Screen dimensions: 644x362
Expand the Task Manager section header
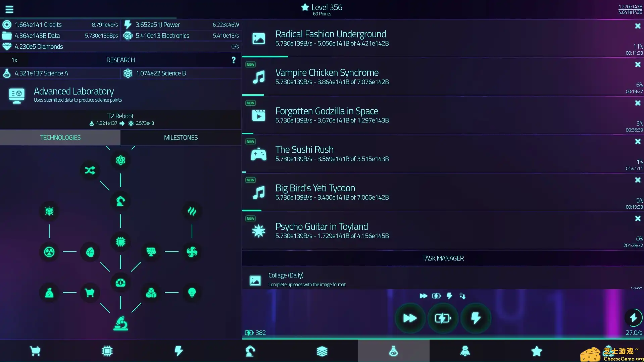[x=442, y=258]
